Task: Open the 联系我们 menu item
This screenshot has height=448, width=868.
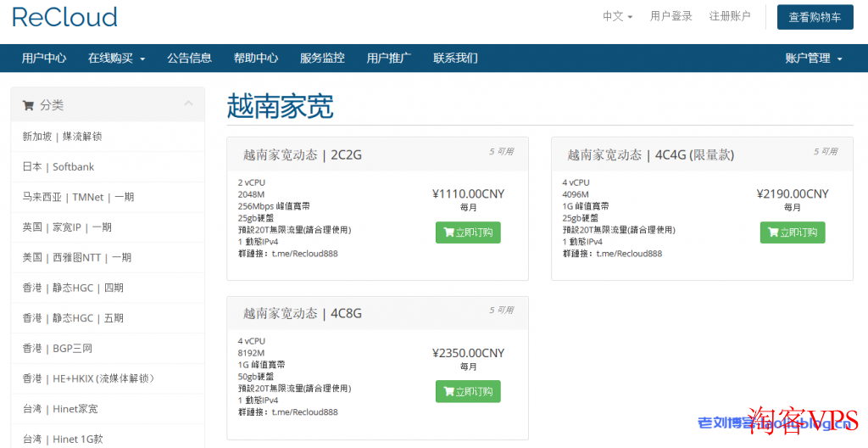Action: tap(455, 59)
